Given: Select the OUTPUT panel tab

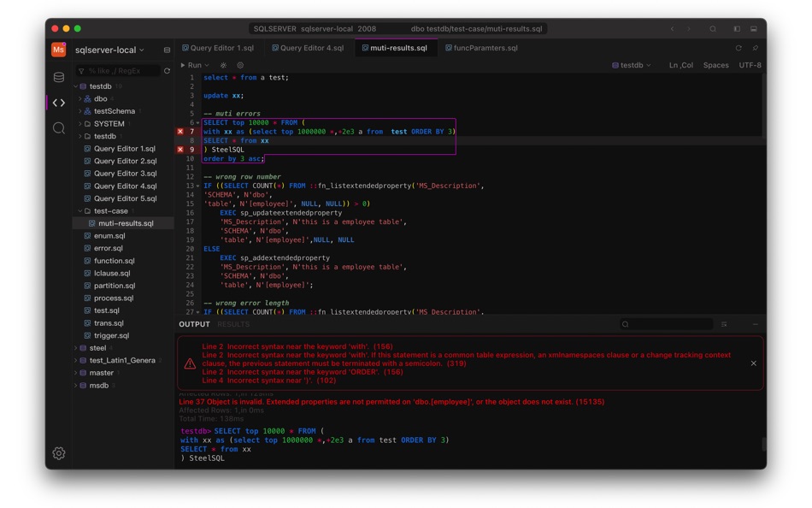Looking at the screenshot, I should [194, 324].
